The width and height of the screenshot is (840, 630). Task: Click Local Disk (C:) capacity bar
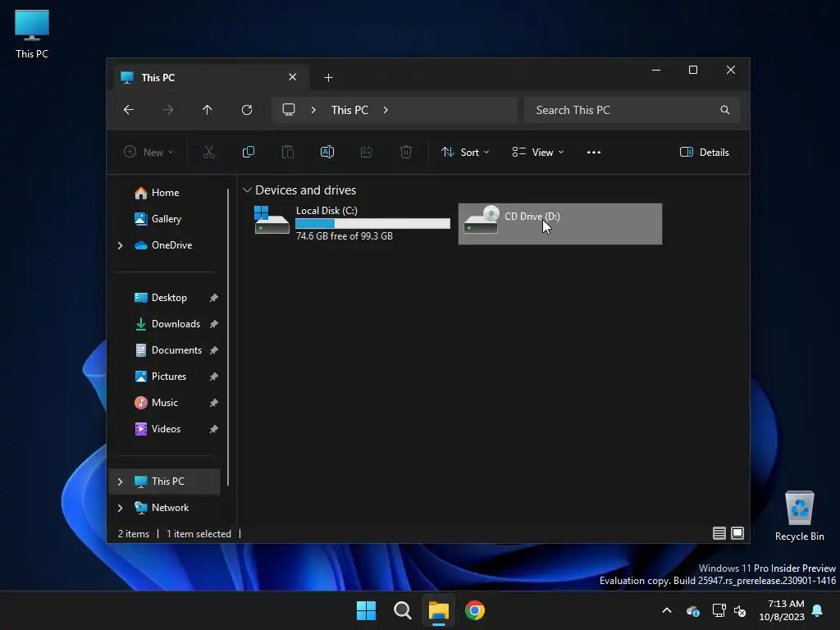pyautogui.click(x=373, y=224)
